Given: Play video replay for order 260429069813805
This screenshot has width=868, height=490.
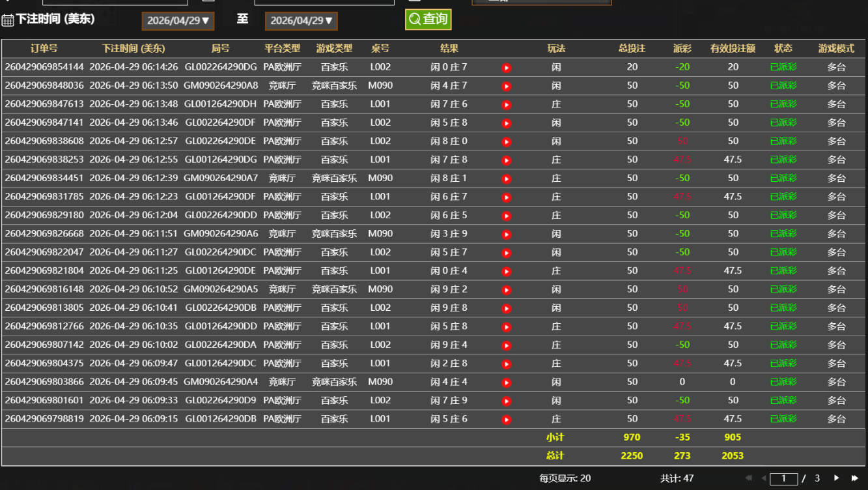Looking at the screenshot, I should point(507,308).
